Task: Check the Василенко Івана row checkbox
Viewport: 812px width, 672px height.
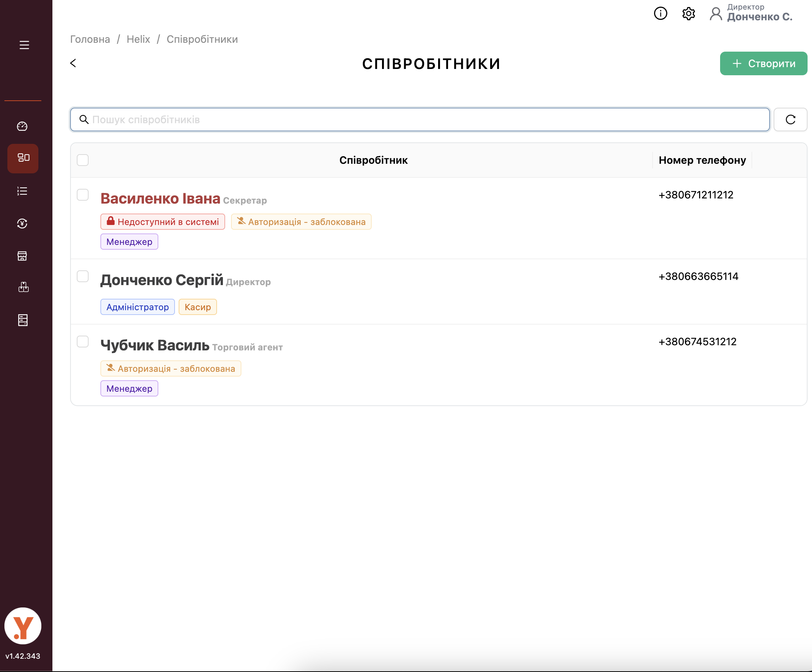Action: (x=83, y=195)
